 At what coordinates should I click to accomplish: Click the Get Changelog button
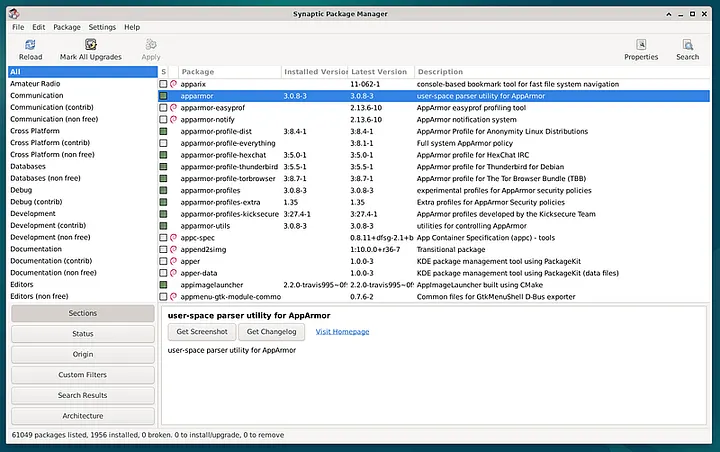click(x=271, y=332)
